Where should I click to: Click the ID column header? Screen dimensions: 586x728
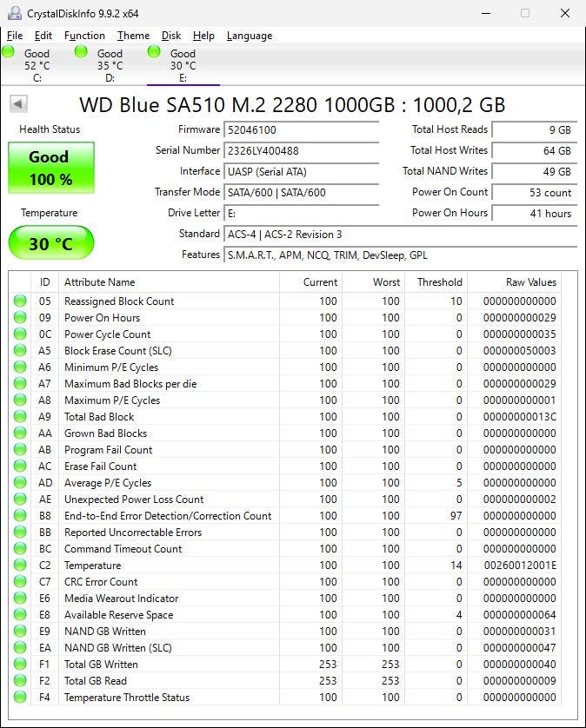pyautogui.click(x=44, y=281)
